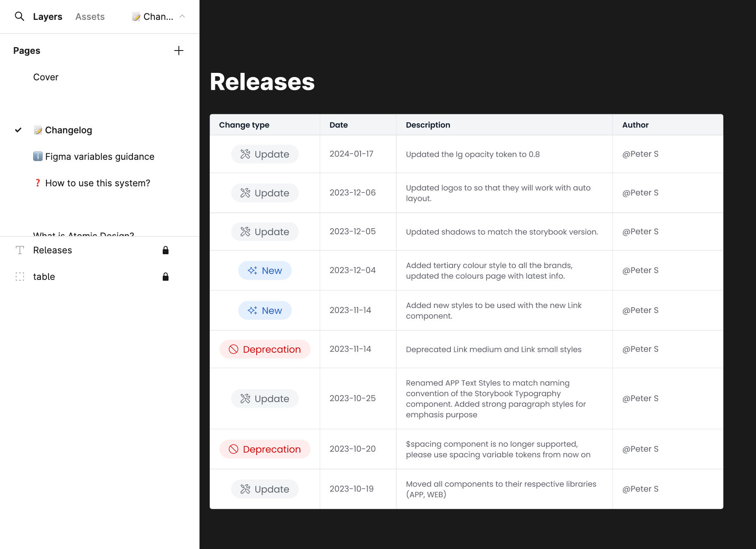
Task: Click the memo icon in the file name header
Action: point(135,16)
